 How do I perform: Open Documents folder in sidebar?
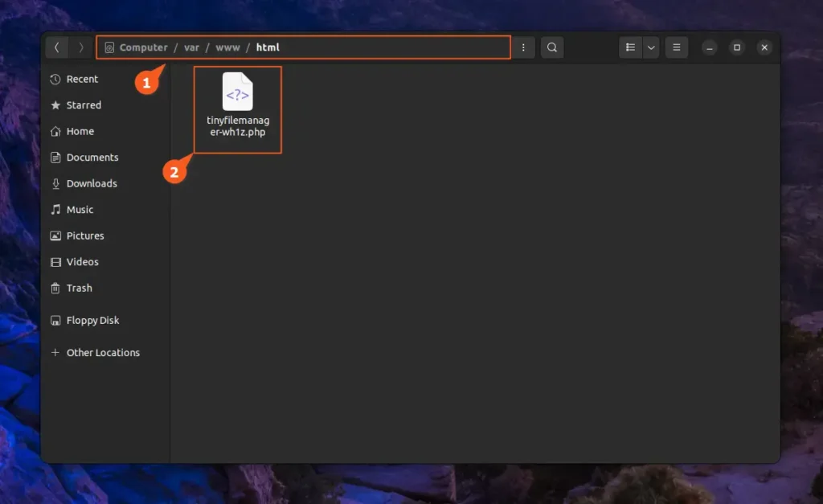(92, 158)
